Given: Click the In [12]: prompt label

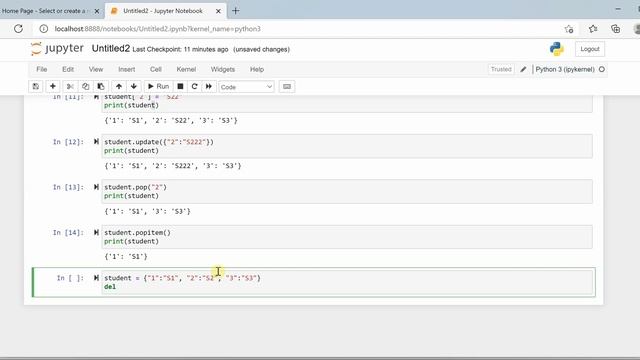Looking at the screenshot, I should pos(68,142).
